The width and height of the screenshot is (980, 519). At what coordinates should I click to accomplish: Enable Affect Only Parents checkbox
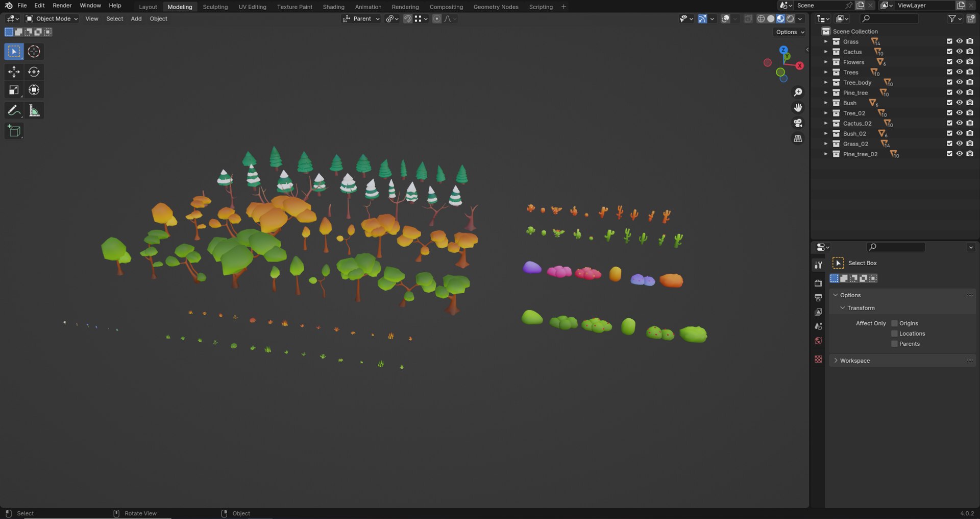point(894,344)
